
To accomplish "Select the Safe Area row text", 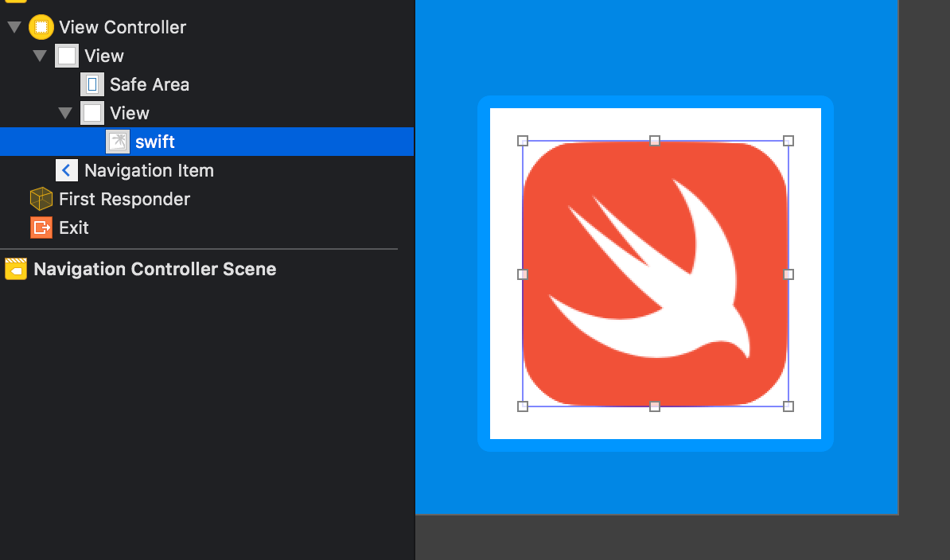I will click(150, 84).
